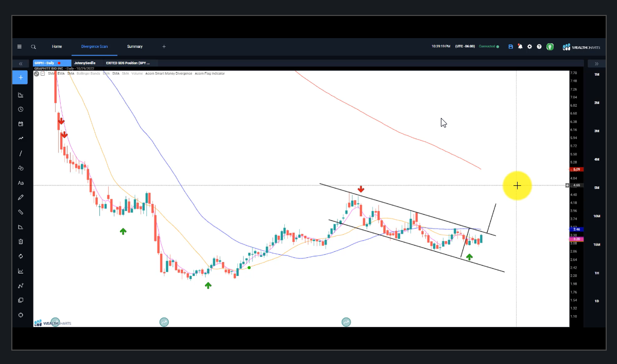Click the red 5.09 price label
The width and height of the screenshot is (617, 364).
[576, 169]
